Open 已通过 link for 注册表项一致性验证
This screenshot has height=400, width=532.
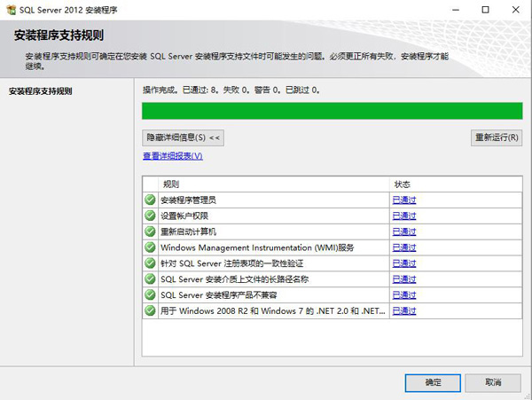[404, 263]
